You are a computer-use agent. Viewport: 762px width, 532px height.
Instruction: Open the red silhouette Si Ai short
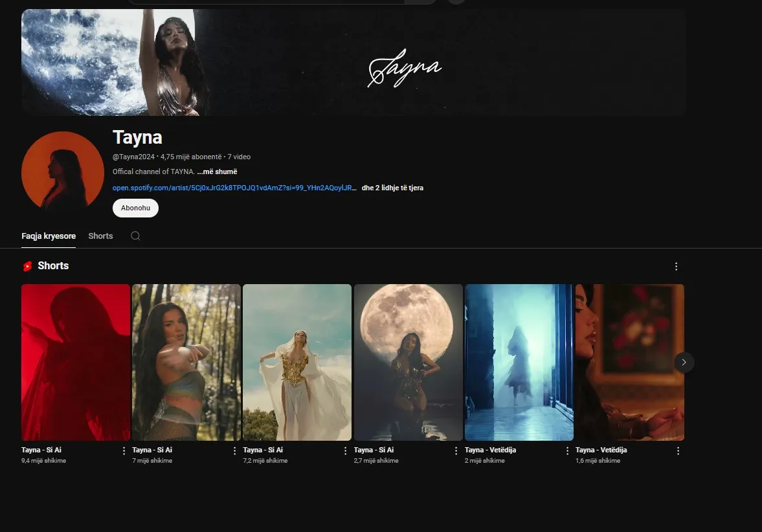(x=76, y=362)
